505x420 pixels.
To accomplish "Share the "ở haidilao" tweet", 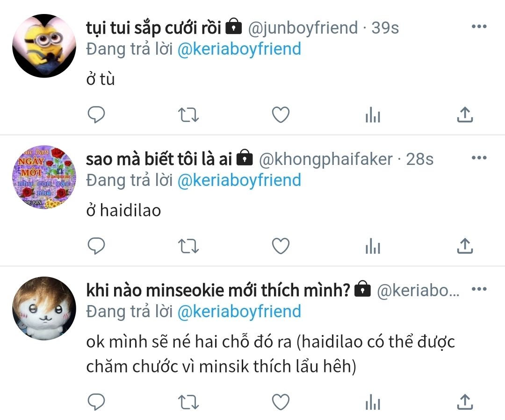I will pos(465,246).
